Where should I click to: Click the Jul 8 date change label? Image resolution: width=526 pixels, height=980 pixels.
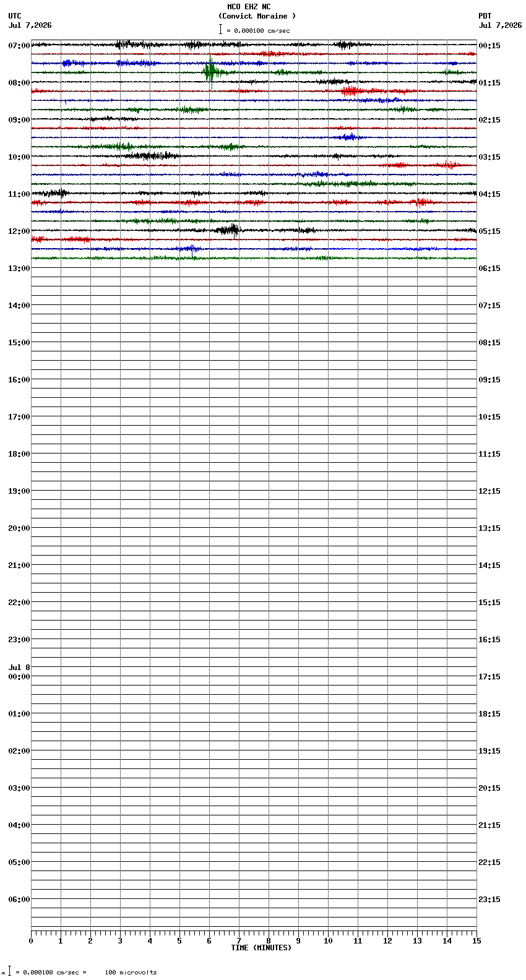[x=19, y=668]
